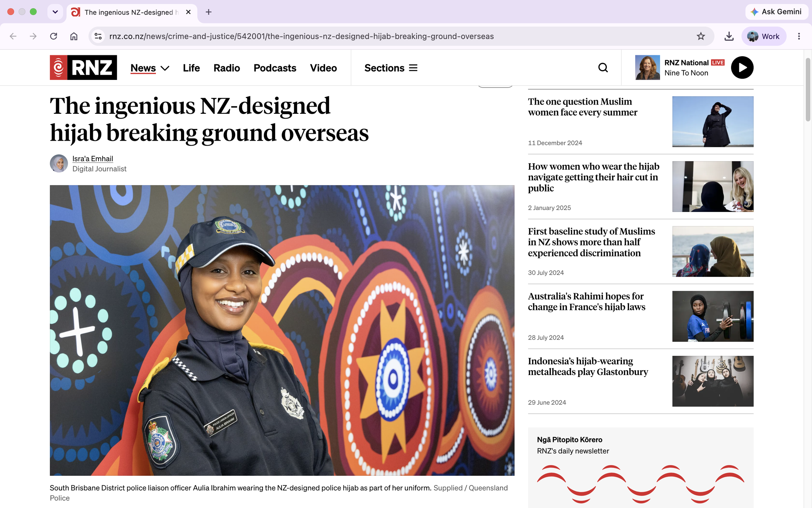Screen dimensions: 812x508
Task: Click the Isra'a Emhail author link
Action: (93, 159)
